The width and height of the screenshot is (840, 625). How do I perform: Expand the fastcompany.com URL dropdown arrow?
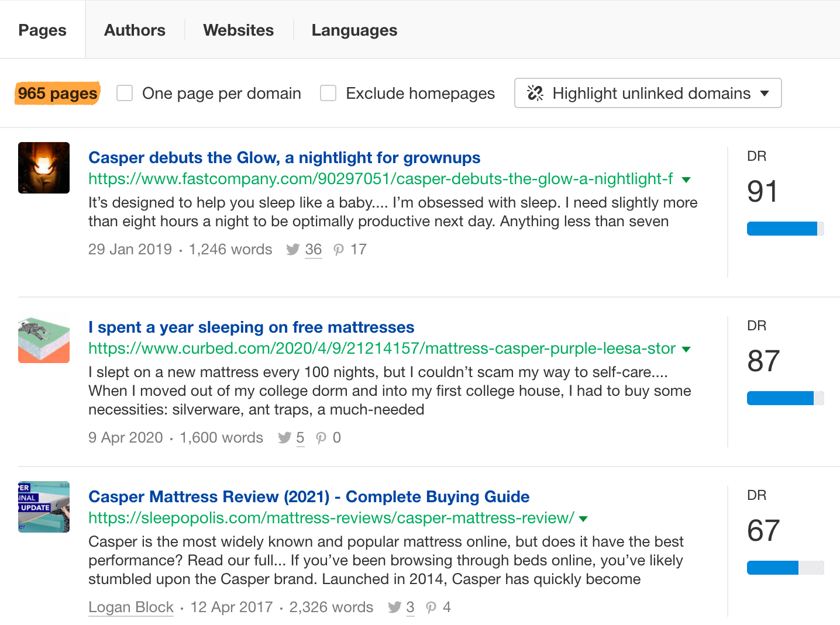point(686,180)
